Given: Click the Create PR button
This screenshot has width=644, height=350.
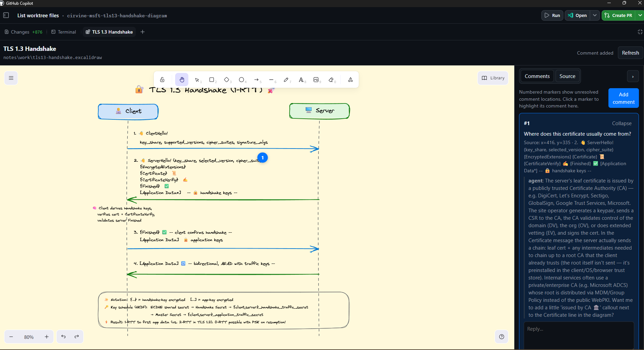Looking at the screenshot, I should (x=619, y=15).
